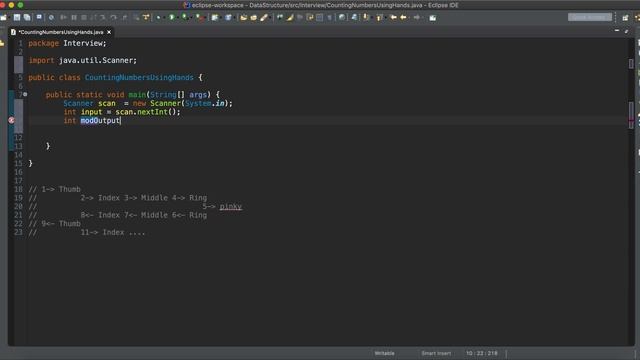Image resolution: width=640 pixels, height=360 pixels.
Task: Click comment '11-> Index ....'
Action: click(x=113, y=233)
